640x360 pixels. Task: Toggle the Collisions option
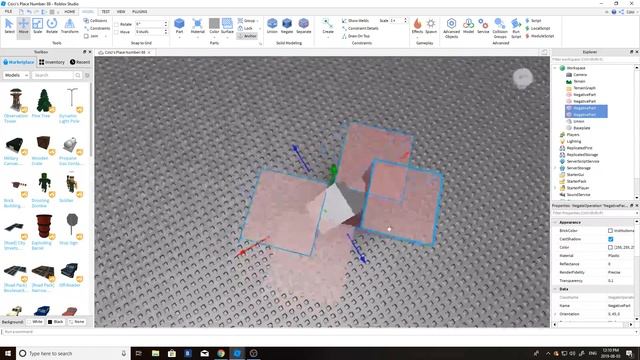coord(96,20)
